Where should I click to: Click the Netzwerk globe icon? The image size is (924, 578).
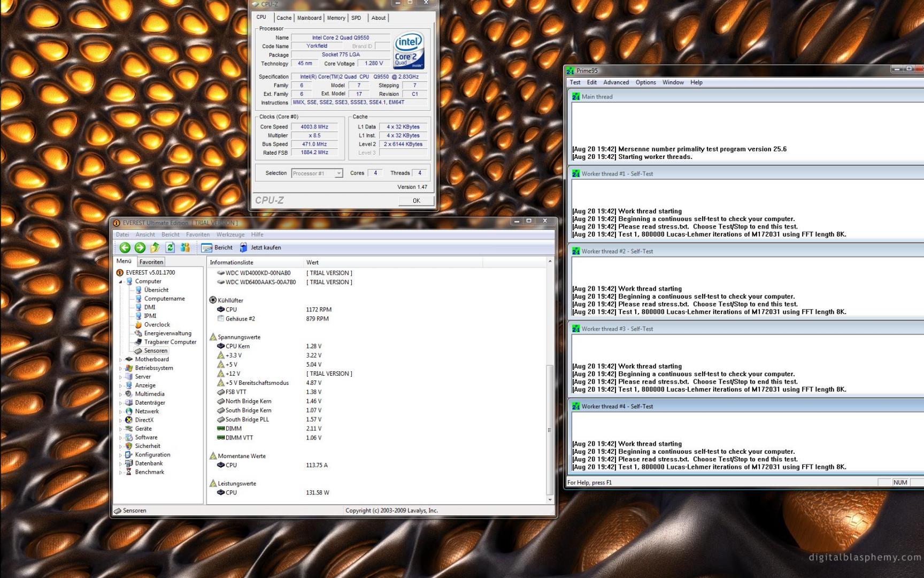[129, 411]
